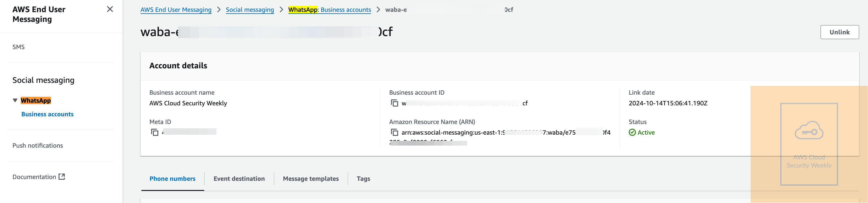Collapse the WhatsApp tree section
868x203 pixels.
point(15,101)
